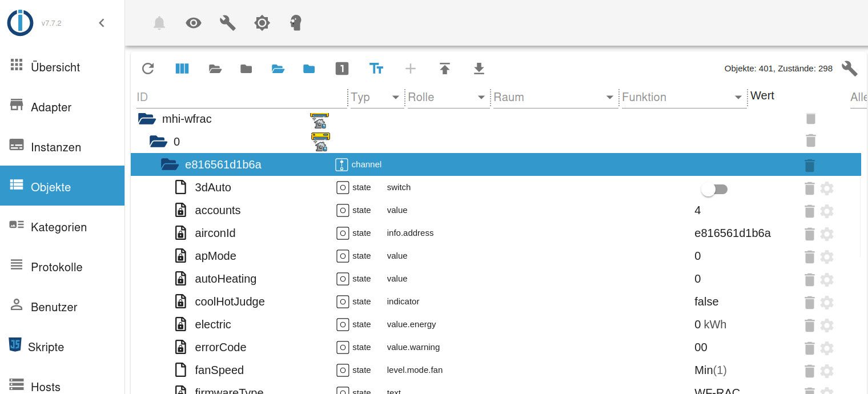
Task: Go to Übersicht in sidebar
Action: 62,67
